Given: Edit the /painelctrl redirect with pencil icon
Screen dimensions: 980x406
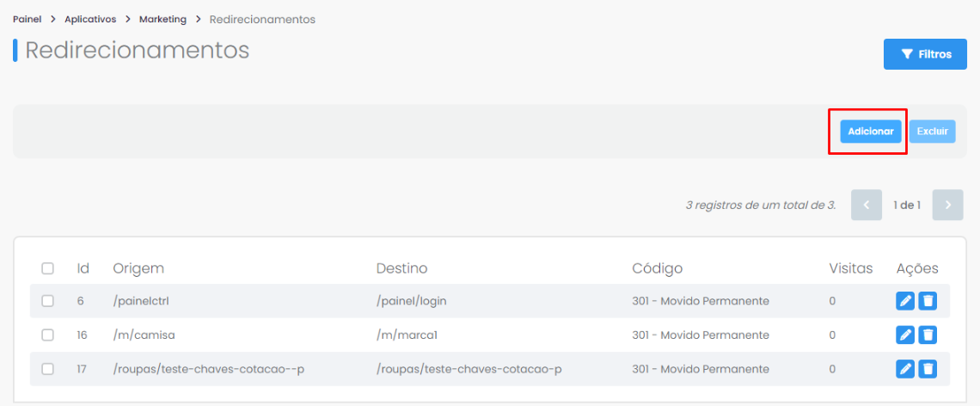Looking at the screenshot, I should coord(905,301).
